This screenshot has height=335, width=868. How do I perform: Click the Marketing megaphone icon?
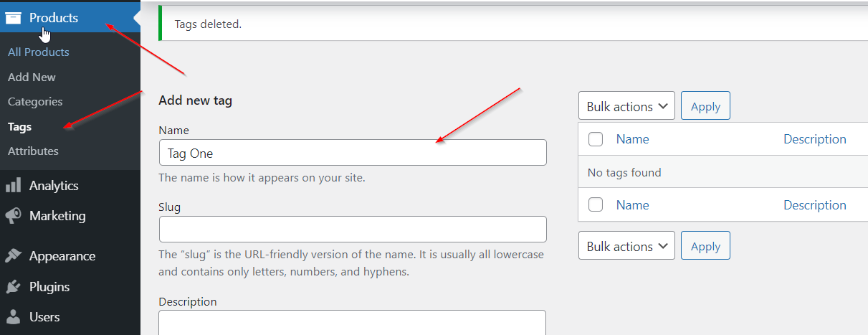(13, 216)
